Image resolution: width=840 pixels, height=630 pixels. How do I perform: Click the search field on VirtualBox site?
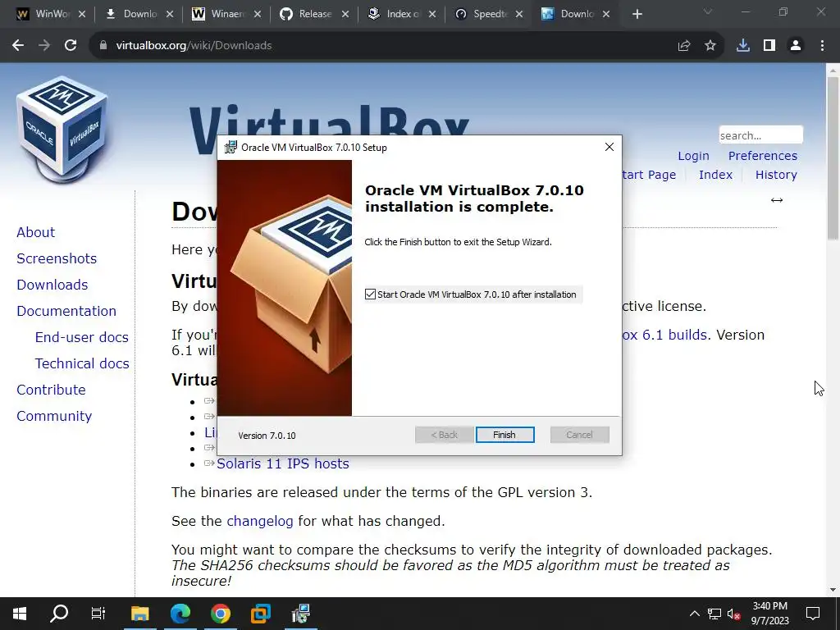click(x=760, y=135)
